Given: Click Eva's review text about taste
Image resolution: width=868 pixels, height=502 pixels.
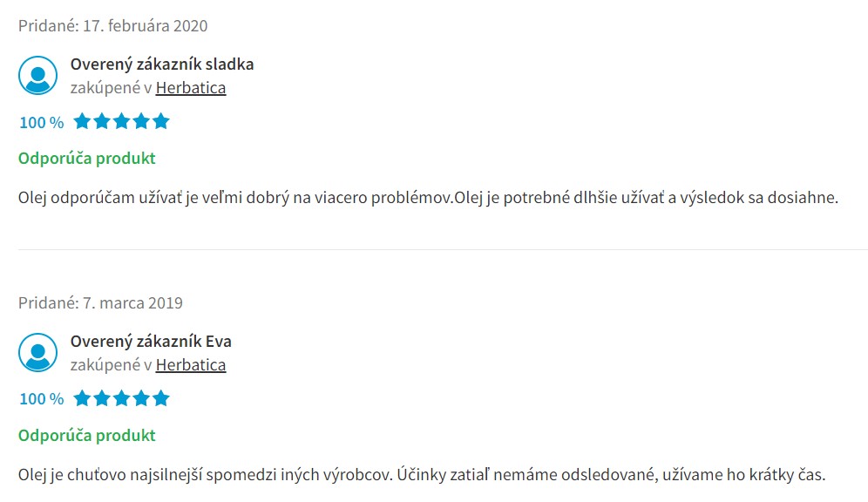Looking at the screenshot, I should [x=422, y=475].
